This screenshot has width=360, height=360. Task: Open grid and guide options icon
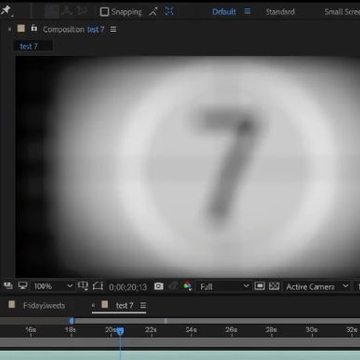pyautogui.click(x=83, y=286)
